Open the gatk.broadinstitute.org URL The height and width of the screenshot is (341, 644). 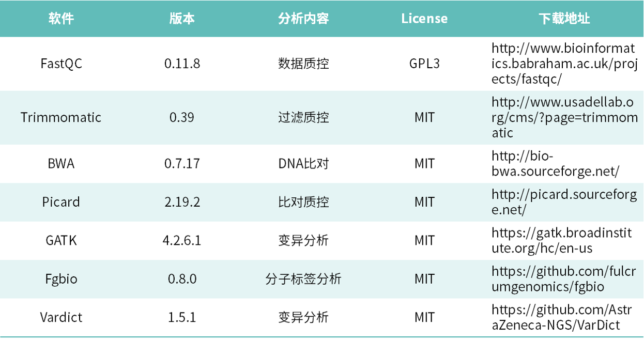(562, 241)
